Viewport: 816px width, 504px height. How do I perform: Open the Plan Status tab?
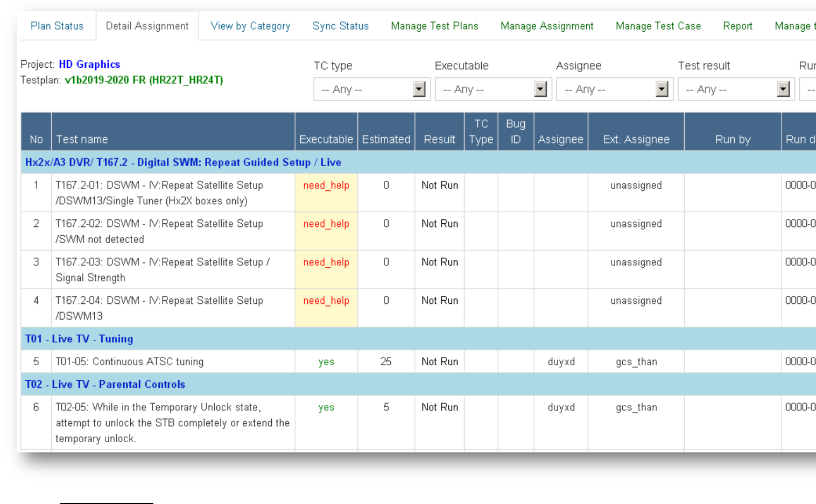[57, 26]
